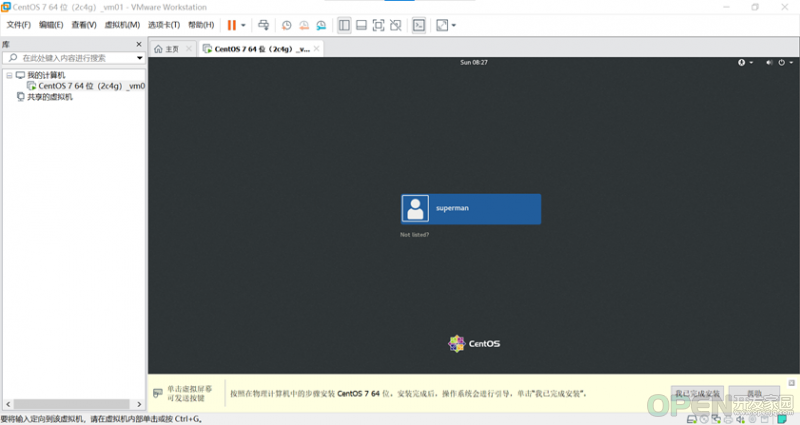800x425 pixels.
Task: Pause the virtual machine with orange pause icon
Action: tap(232, 25)
